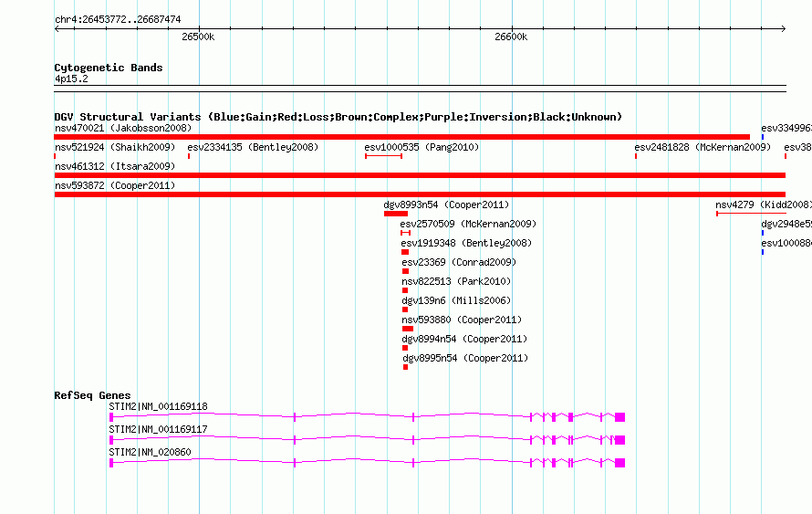The image size is (812, 514).
Task: Click the STIM2 NM_001169118 last exon block
Action: click(619, 417)
